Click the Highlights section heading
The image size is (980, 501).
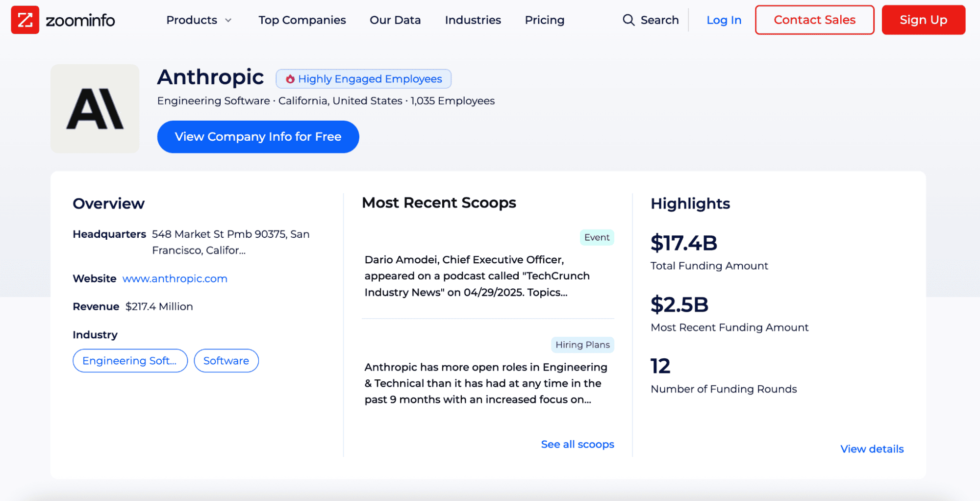(690, 203)
